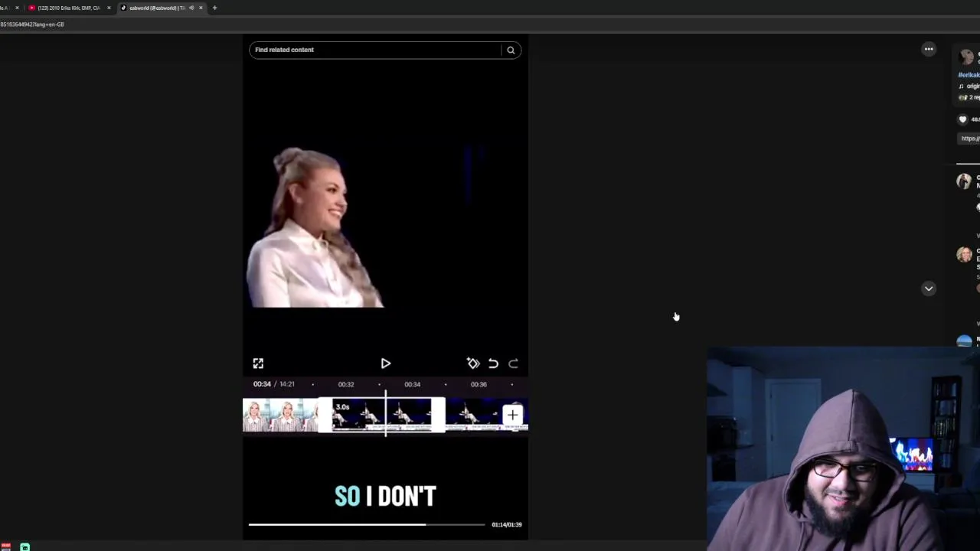Seek using the TikTok video progress bar
Viewport: 980px width, 551px height.
(x=367, y=524)
